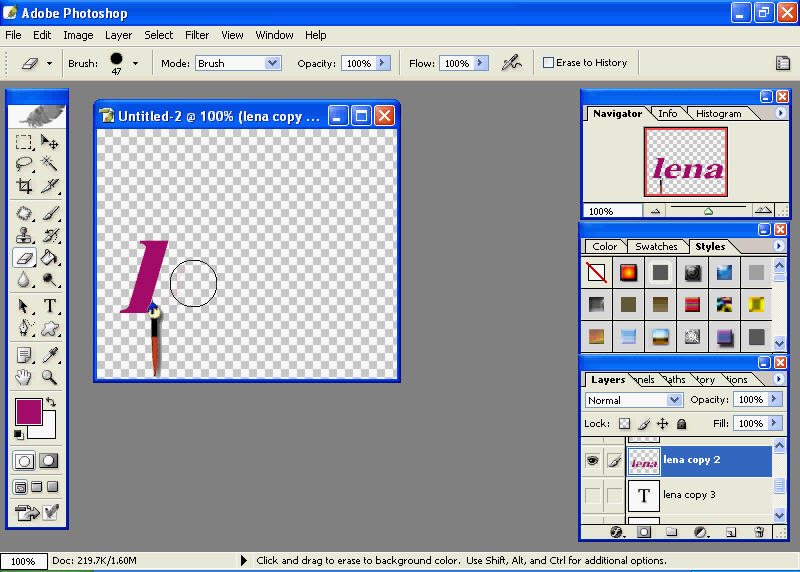Select the Crop tool
This screenshot has width=800, height=572.
(24, 186)
